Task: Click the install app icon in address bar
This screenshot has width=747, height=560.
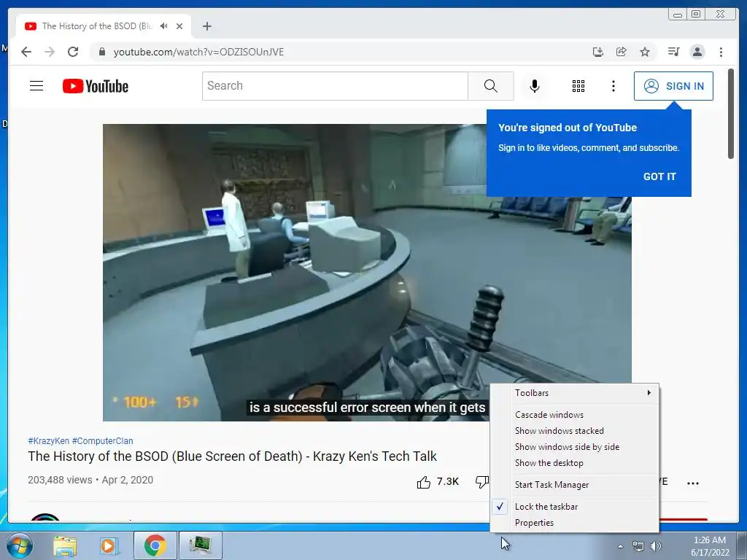Action: [598, 52]
